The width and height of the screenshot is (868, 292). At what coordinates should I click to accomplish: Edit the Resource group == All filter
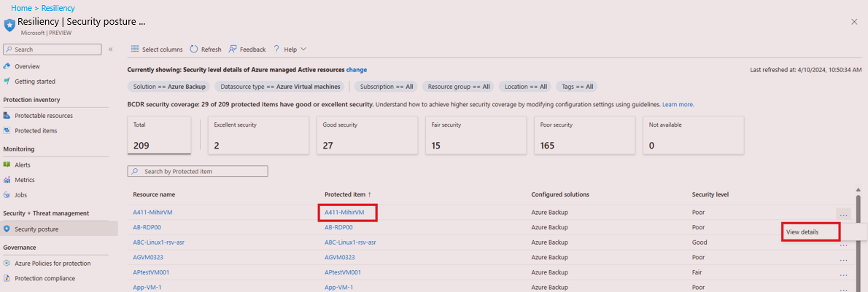[x=459, y=87]
